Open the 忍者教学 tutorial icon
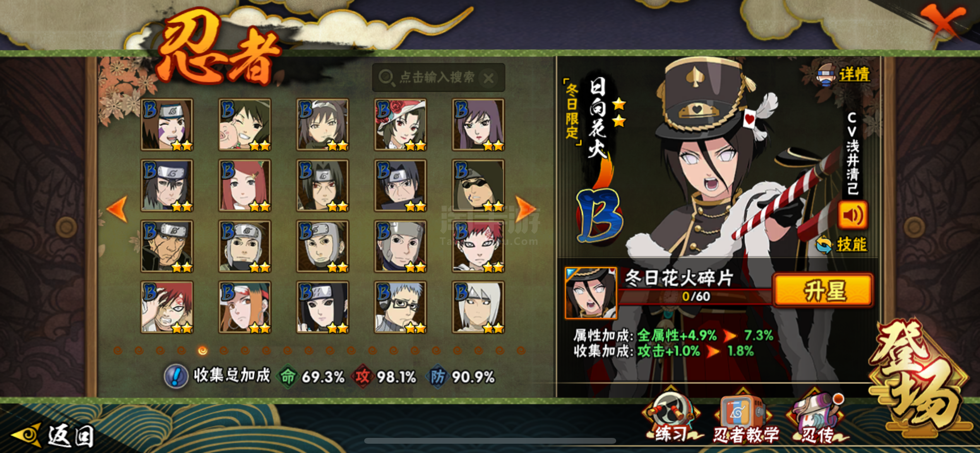The width and height of the screenshot is (980, 453). tap(745, 416)
